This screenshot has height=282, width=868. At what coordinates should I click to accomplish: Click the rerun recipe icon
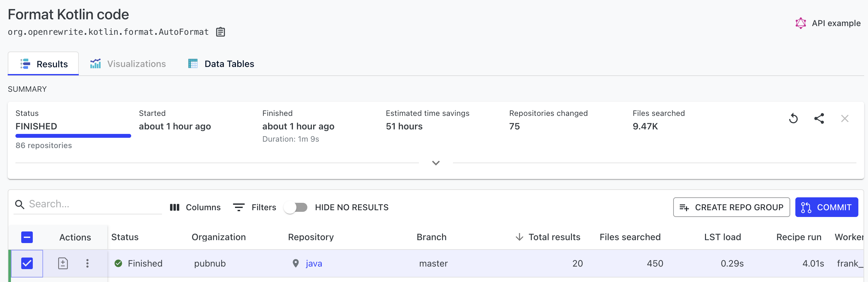point(793,118)
